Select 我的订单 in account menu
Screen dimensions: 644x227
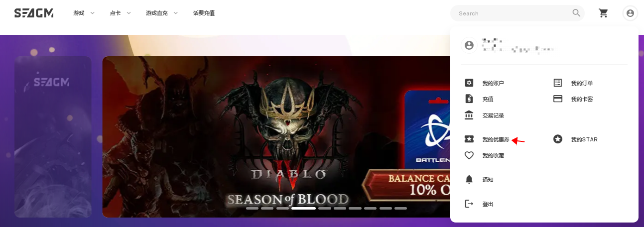point(582,83)
